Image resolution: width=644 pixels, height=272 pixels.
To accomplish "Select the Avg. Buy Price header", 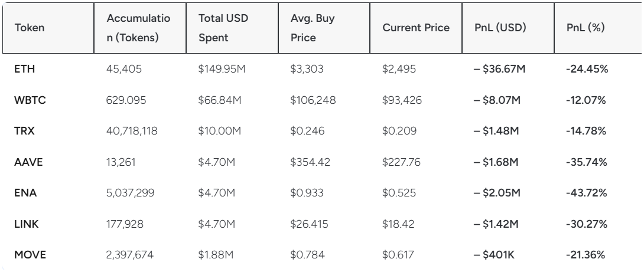I will (313, 28).
